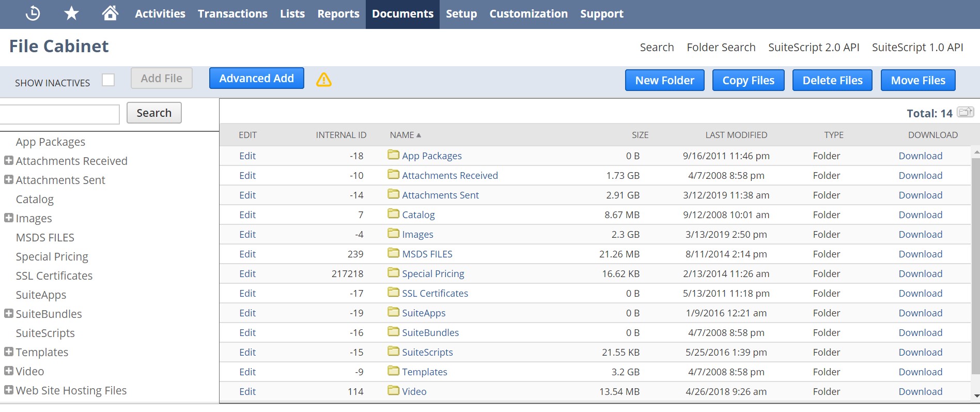Click the New Folder button

pyautogui.click(x=664, y=81)
